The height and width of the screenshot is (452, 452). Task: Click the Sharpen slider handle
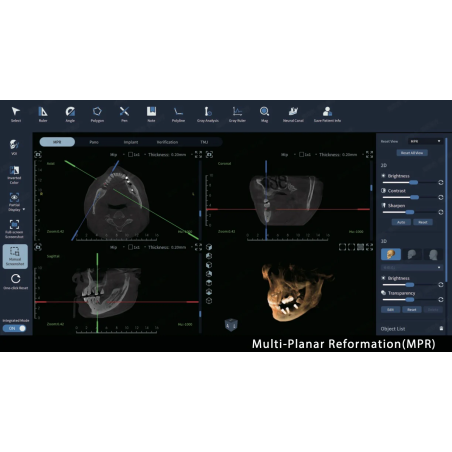tap(410, 212)
